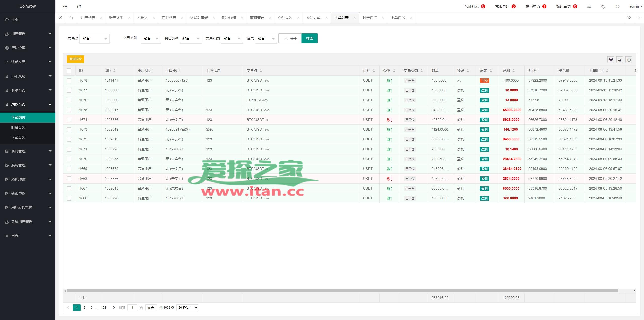Image resolution: width=644 pixels, height=320 pixels.
Task: Click the horizontal table scrollbar
Action: (343, 291)
